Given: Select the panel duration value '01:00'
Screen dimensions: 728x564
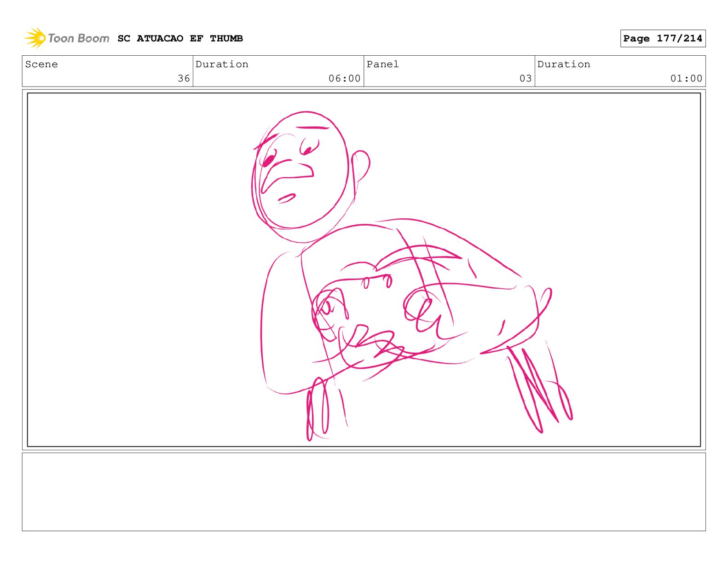Looking at the screenshot, I should (x=686, y=78).
